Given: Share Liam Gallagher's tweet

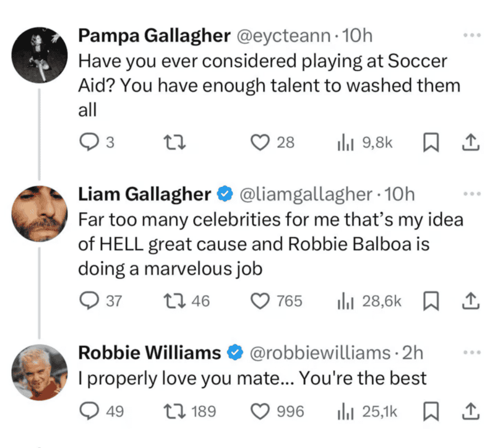Looking at the screenshot, I should pyautogui.click(x=470, y=301).
